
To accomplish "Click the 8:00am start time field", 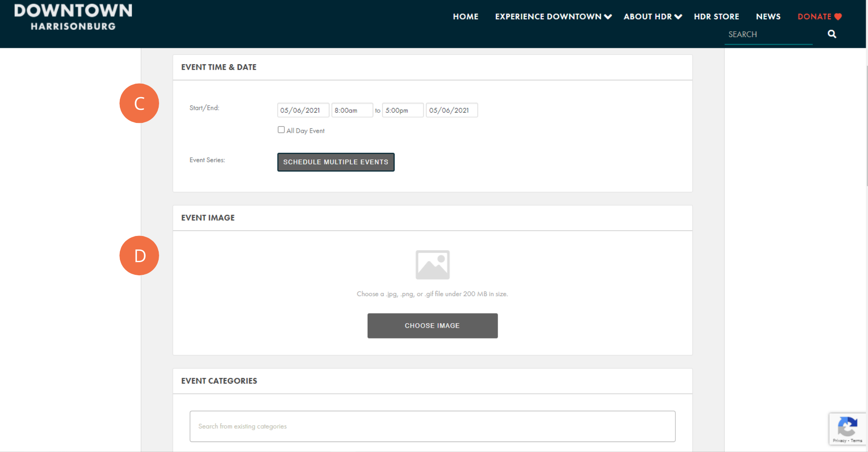I will 352,110.
